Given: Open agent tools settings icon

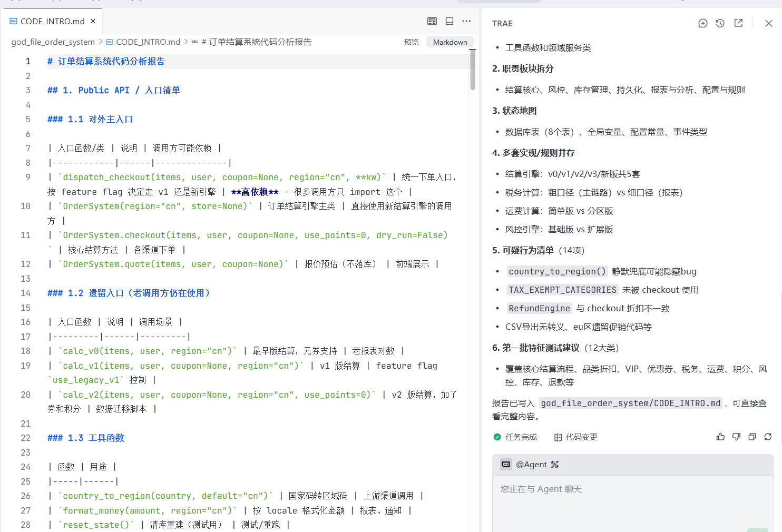Looking at the screenshot, I should tap(555, 464).
